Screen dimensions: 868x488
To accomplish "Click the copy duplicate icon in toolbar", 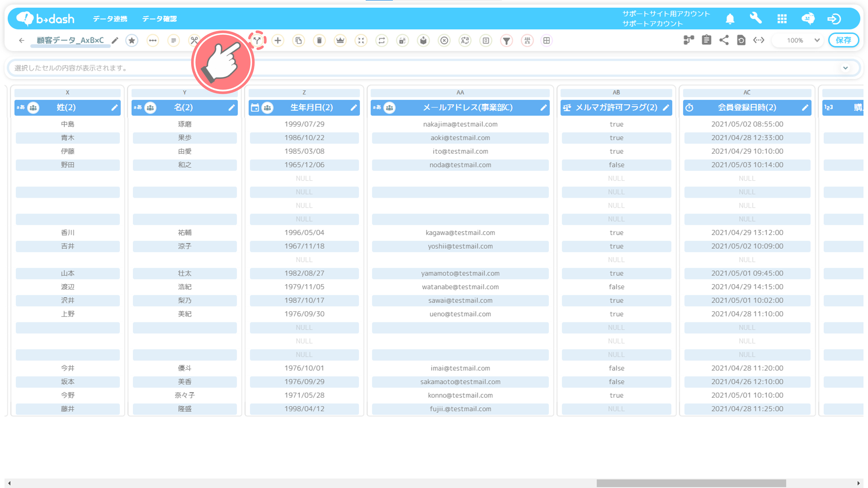I will point(299,40).
